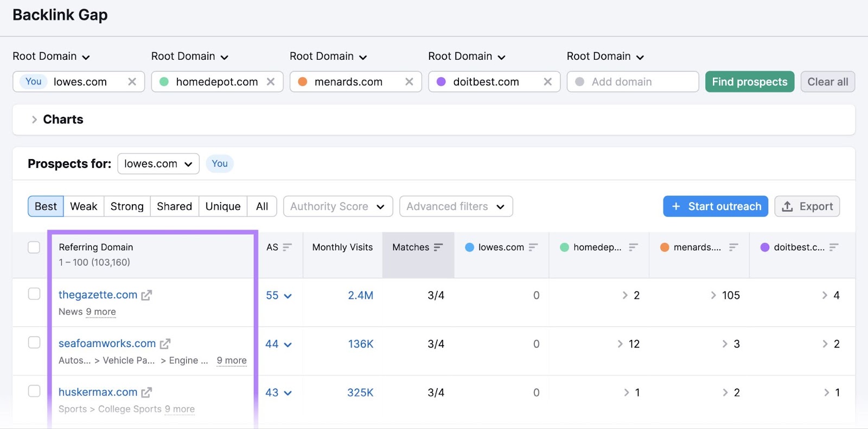Remove lowes.com domain with its X icon

pos(132,81)
